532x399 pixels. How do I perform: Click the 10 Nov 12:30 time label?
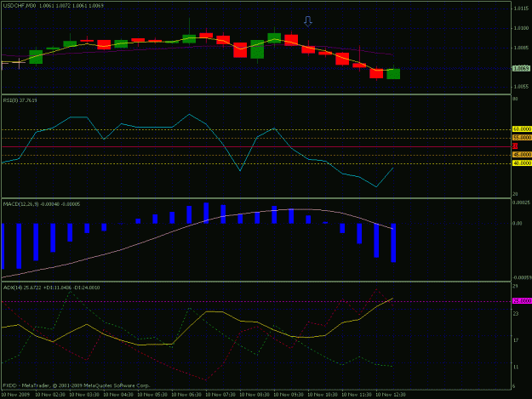[x=391, y=395]
